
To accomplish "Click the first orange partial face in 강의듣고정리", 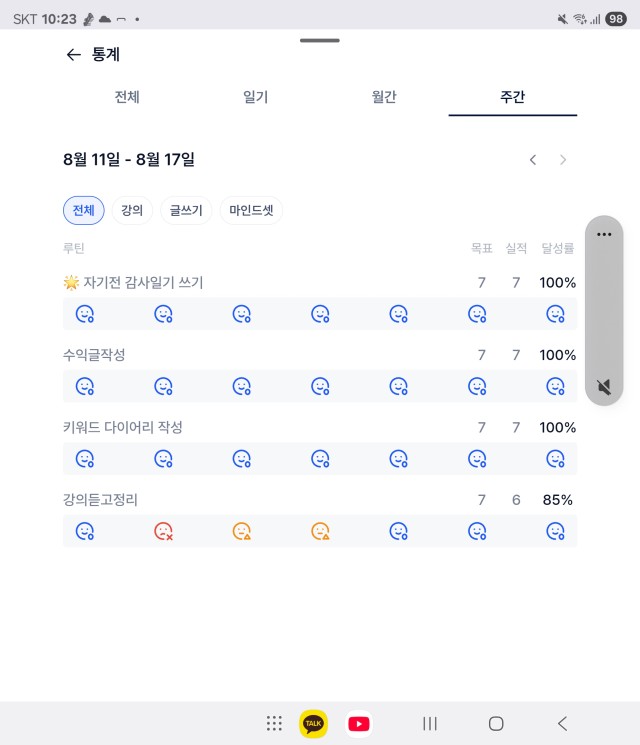I will click(x=241, y=531).
